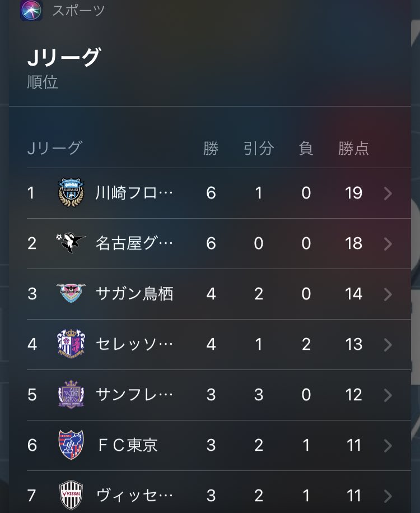Image resolution: width=420 pixels, height=513 pixels.
Task: Expand details chevron for 川崎フロ row
Action: 388,193
